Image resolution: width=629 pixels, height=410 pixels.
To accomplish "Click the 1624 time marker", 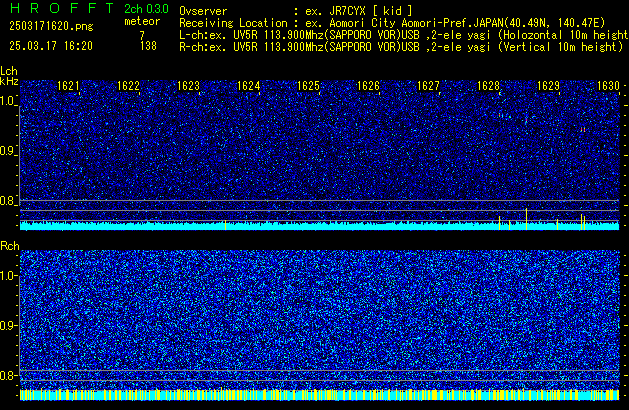I will pyautogui.click(x=248, y=86).
